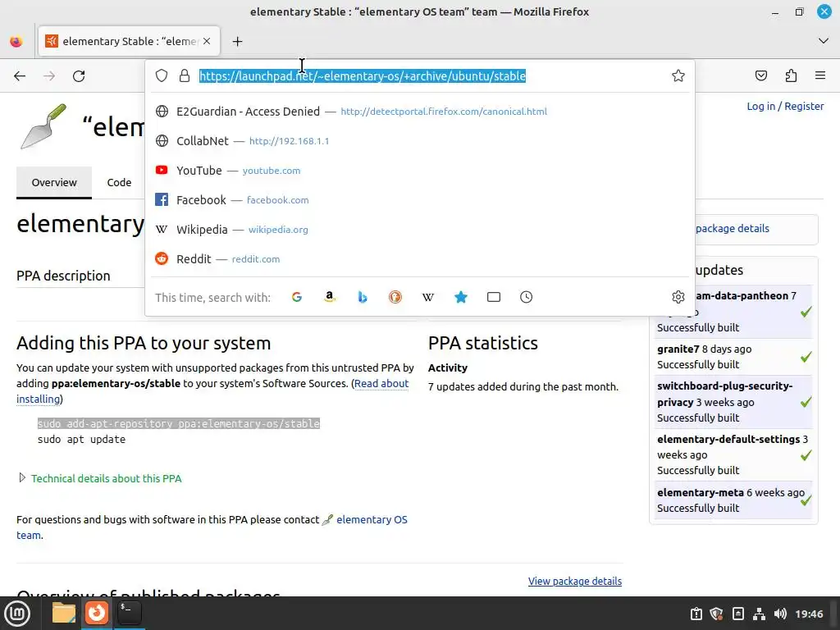Go back to the previous page
This screenshot has width=840, height=630.
20,76
